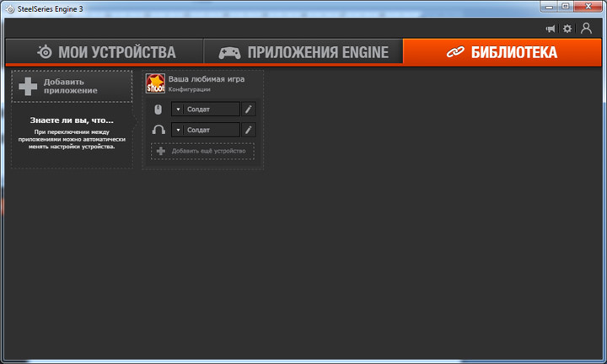Open the user account profile icon

tap(586, 29)
